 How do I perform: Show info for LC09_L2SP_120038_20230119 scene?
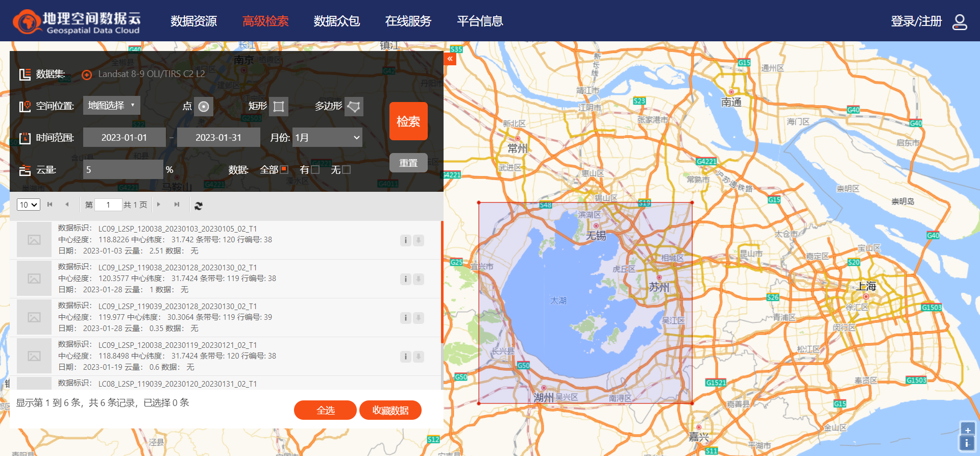point(406,357)
